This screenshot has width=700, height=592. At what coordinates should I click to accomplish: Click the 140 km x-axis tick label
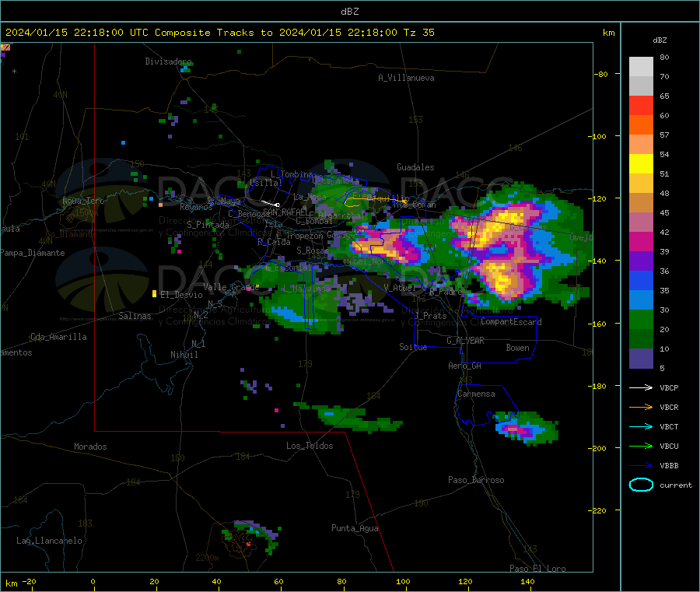pos(527,581)
